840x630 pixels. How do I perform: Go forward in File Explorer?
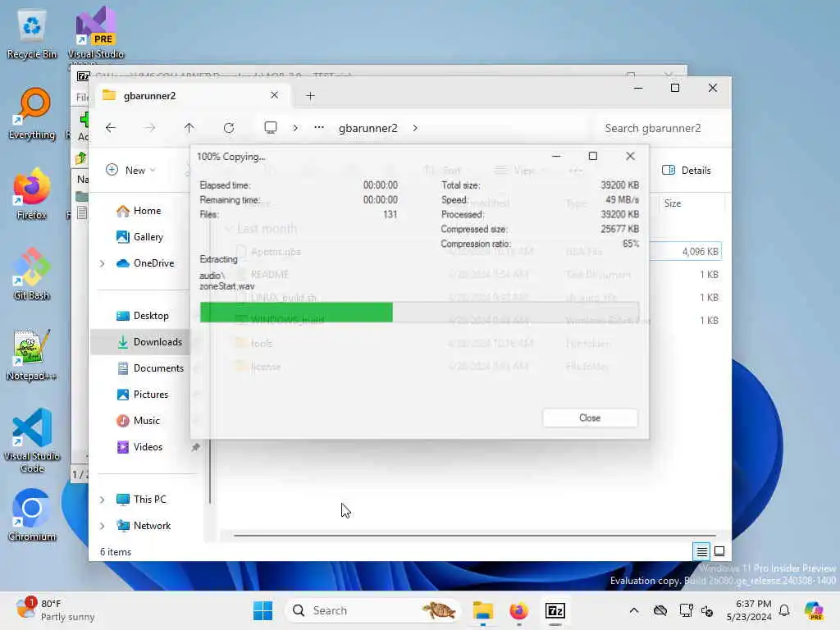coord(151,128)
